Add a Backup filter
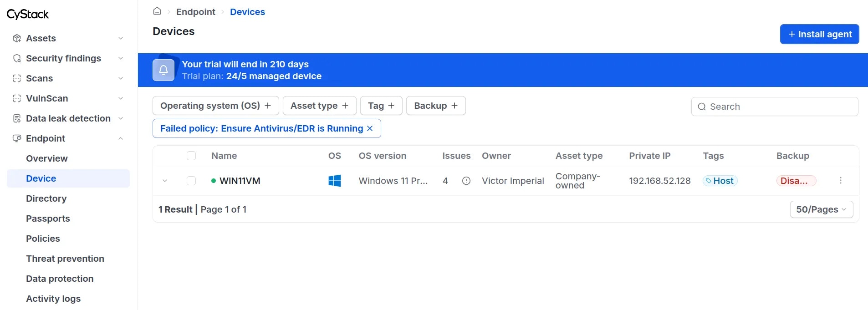868x310 pixels. coord(436,106)
